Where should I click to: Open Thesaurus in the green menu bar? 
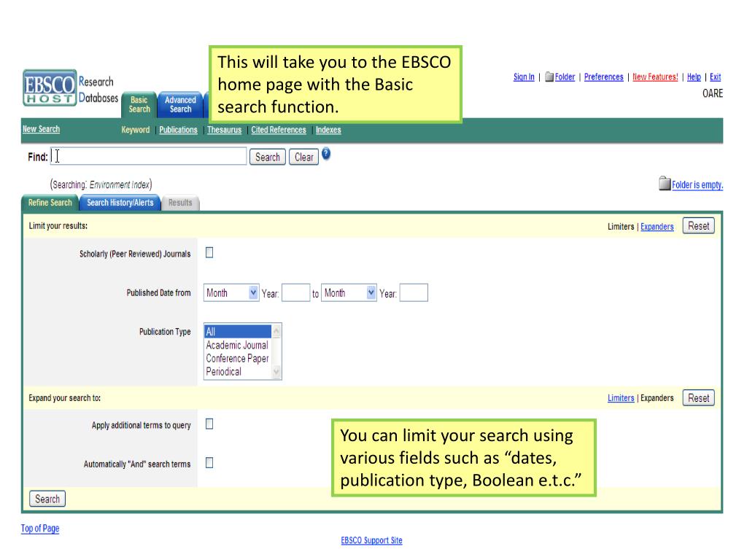225,130
